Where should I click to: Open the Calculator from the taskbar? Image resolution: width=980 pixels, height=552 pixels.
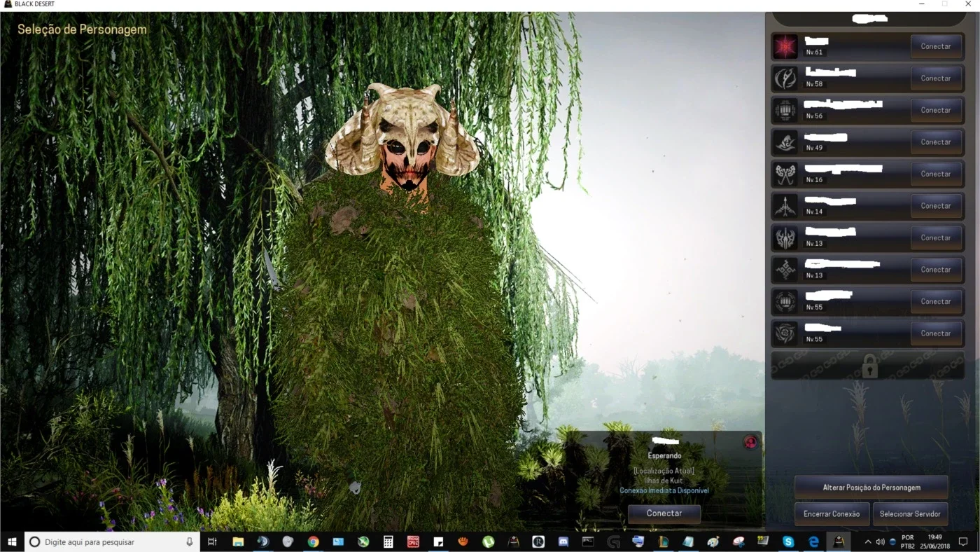pos(388,541)
